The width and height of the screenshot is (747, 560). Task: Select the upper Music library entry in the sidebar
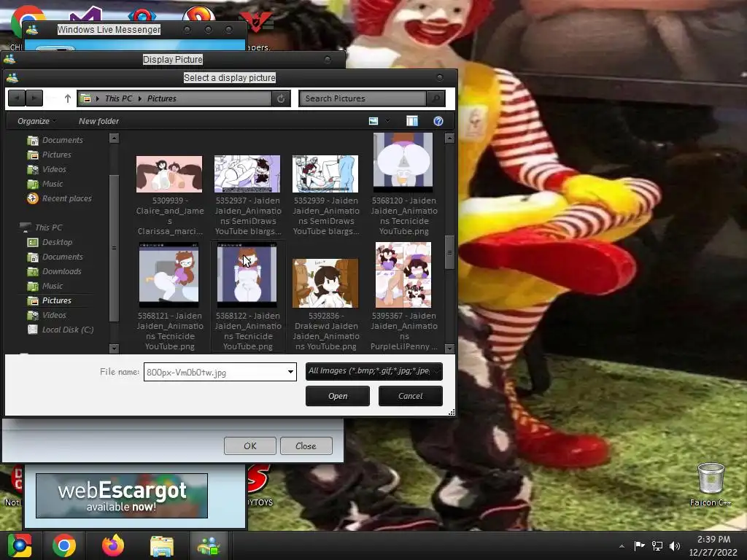pos(44,184)
